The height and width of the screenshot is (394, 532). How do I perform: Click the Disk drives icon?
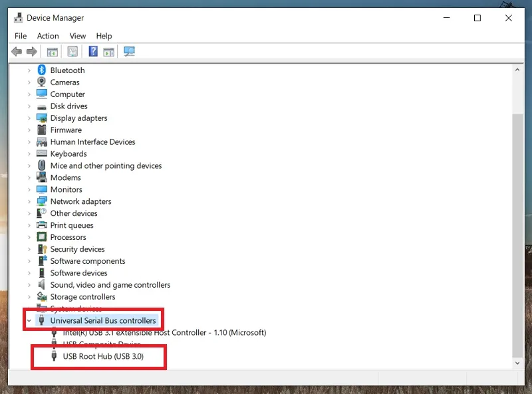tap(42, 107)
